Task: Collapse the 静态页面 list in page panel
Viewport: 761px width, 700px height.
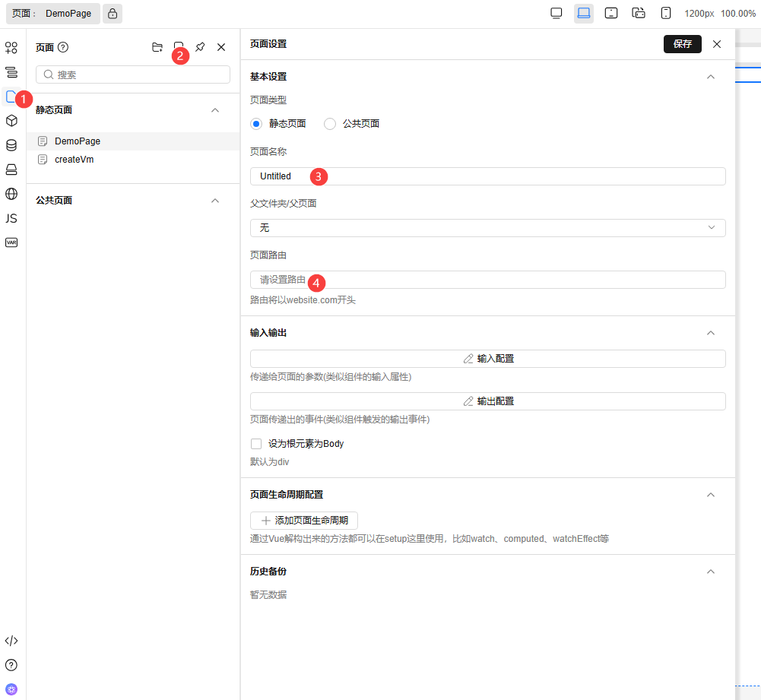Action: (215, 110)
